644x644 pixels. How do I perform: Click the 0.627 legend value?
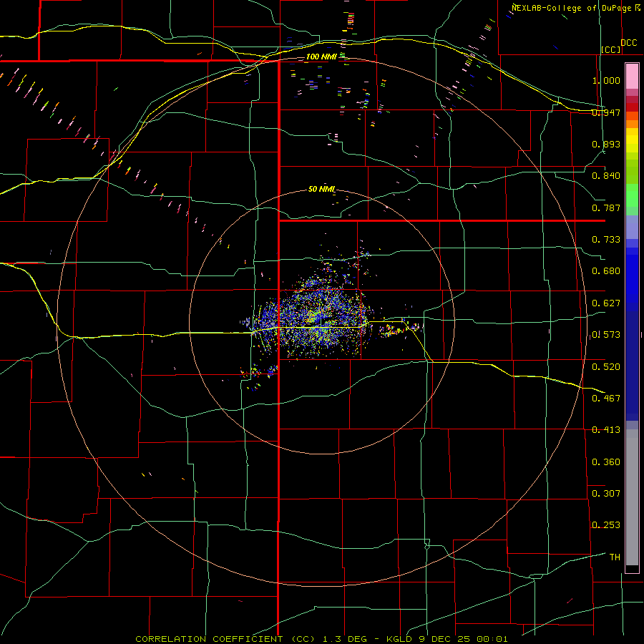pyautogui.click(x=606, y=303)
